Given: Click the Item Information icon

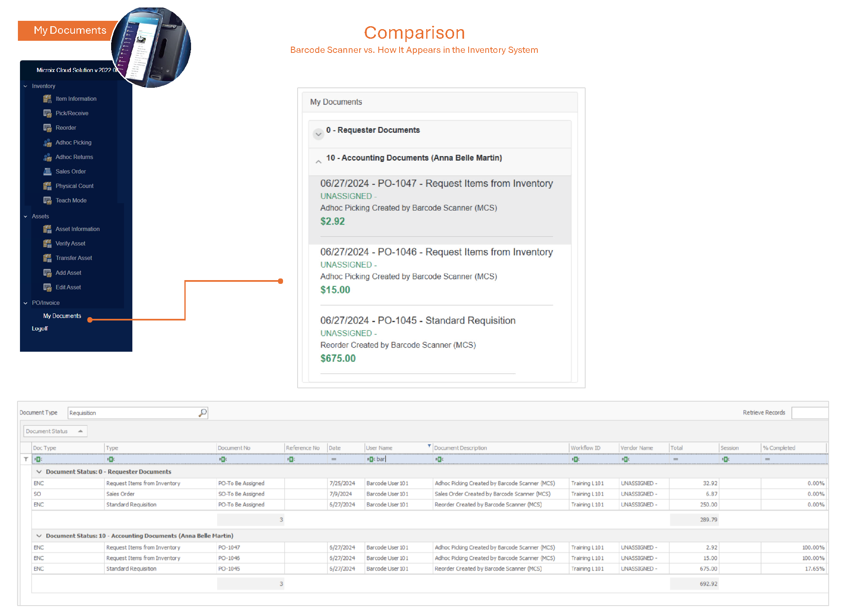Looking at the screenshot, I should (47, 99).
